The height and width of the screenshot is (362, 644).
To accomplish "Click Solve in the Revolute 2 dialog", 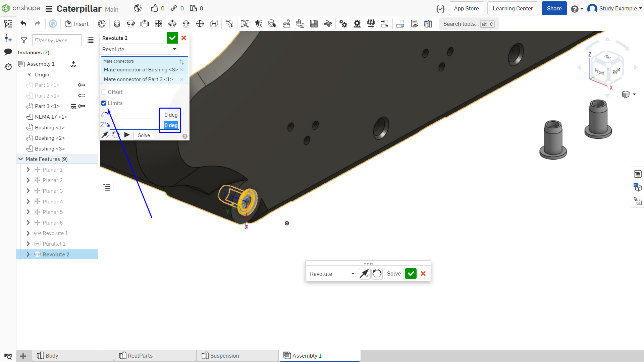I will pyautogui.click(x=144, y=135).
